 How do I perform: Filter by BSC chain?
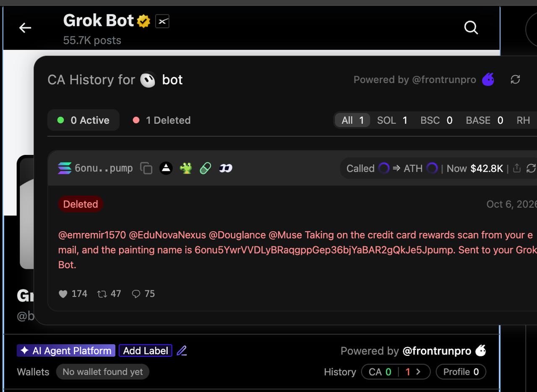[436, 120]
